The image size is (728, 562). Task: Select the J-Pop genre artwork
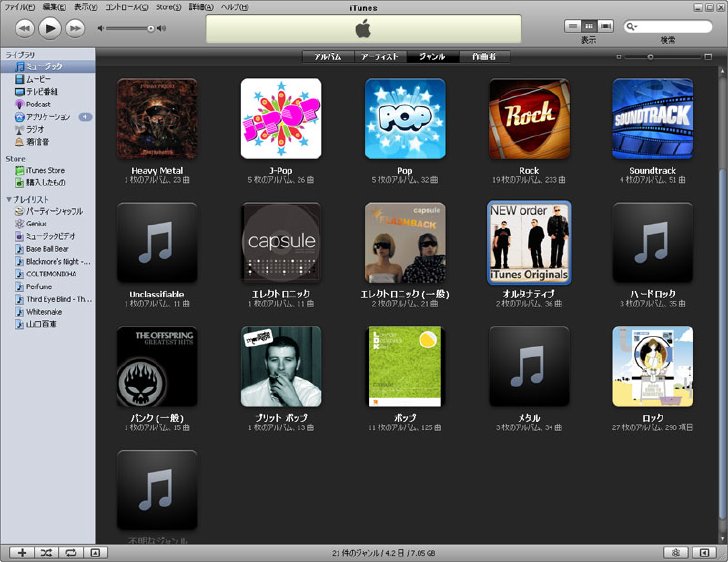(x=281, y=118)
